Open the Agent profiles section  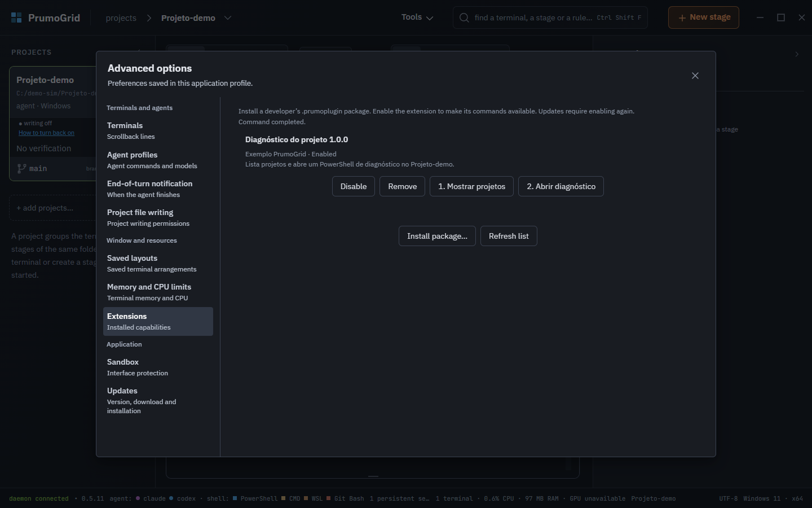point(158,160)
